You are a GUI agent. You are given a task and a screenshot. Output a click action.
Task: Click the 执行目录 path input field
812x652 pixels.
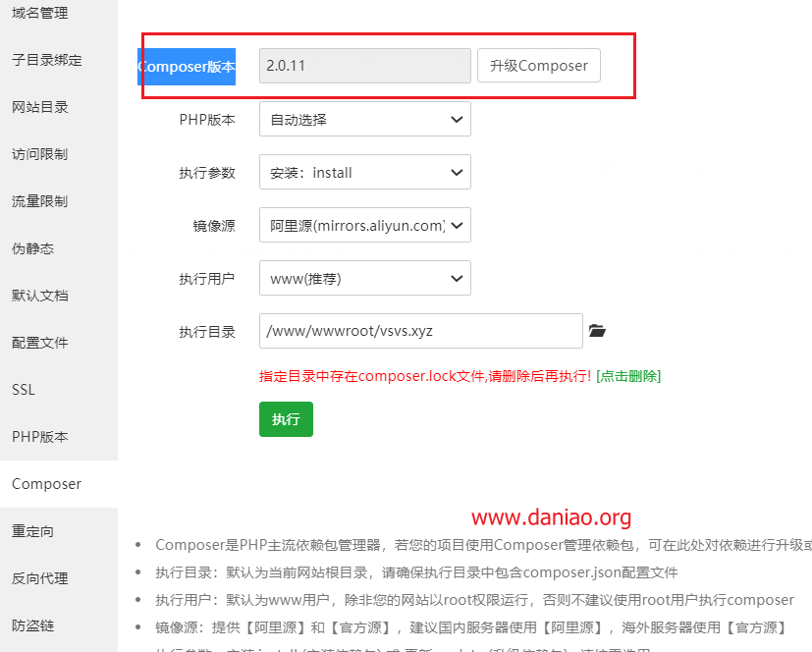coord(421,331)
